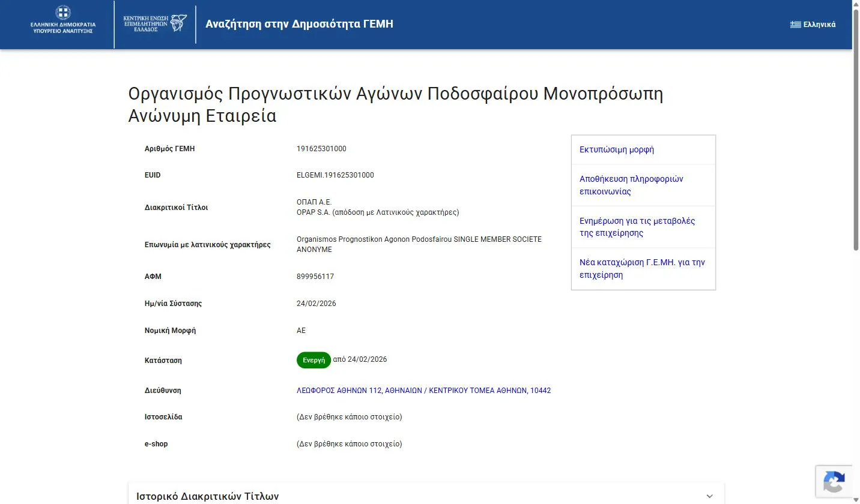Image resolution: width=860 pixels, height=504 pixels.
Task: Click the ΟΠΑΠ Α.Ε. distinctive title
Action: 314,202
